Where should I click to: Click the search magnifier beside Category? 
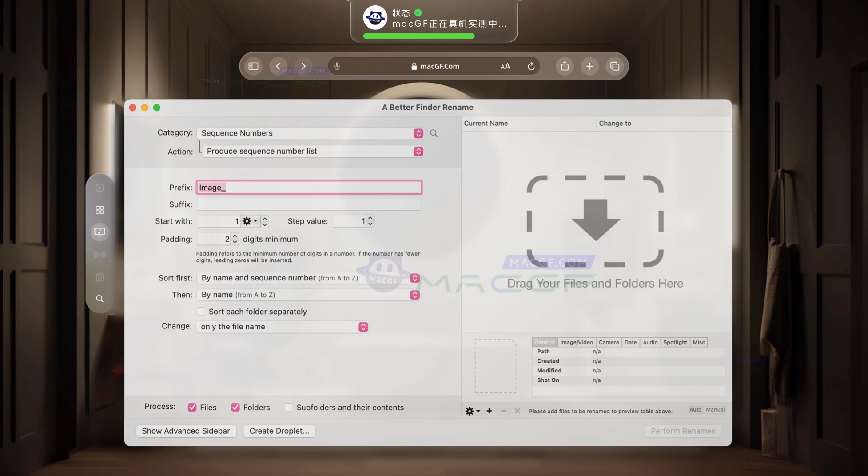(x=434, y=133)
